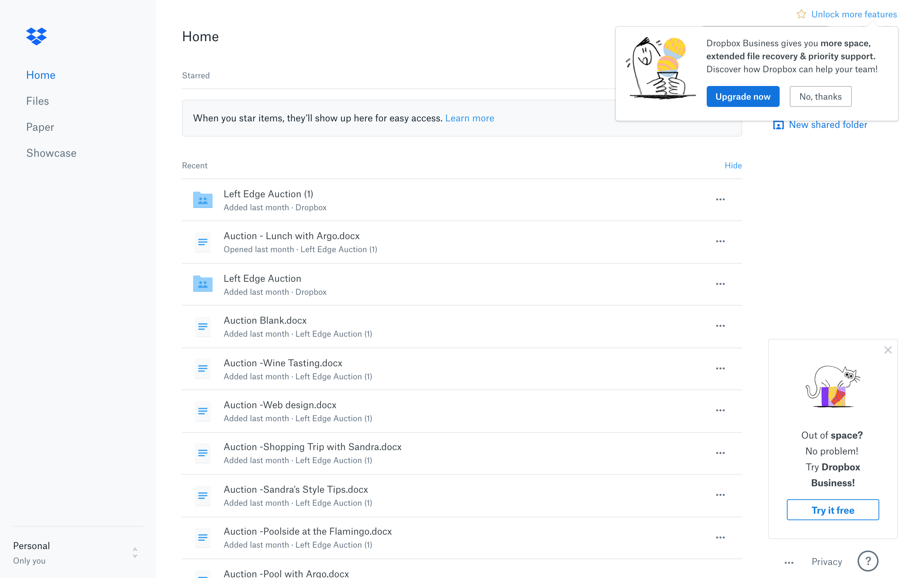
Task: Click the document icon for Auction -Web design.docx
Action: point(203,411)
